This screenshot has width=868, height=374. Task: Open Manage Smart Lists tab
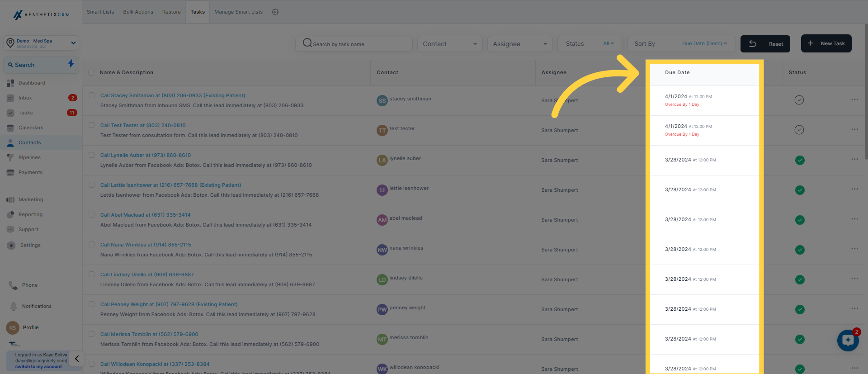238,12
